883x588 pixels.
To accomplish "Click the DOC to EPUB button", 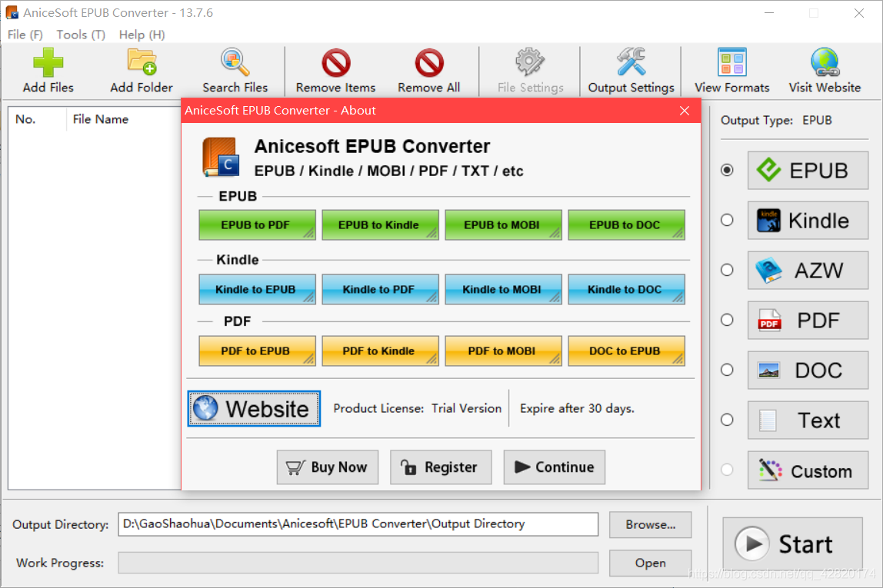I will click(x=626, y=351).
